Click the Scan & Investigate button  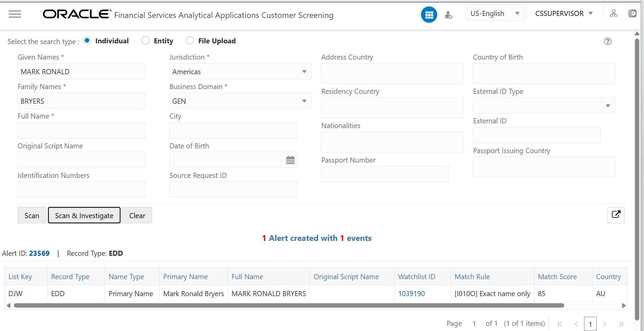click(84, 215)
